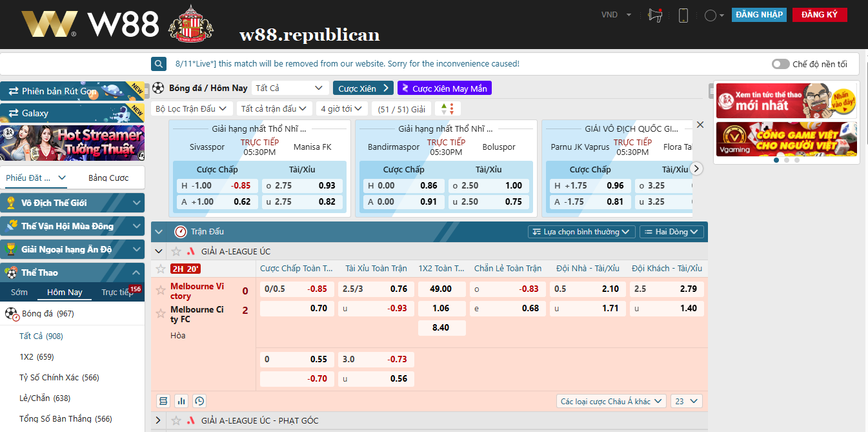Viewport: 868px width, 432px height.
Task: Click the Hot Streamer Tường Thuật banner
Action: (x=72, y=143)
